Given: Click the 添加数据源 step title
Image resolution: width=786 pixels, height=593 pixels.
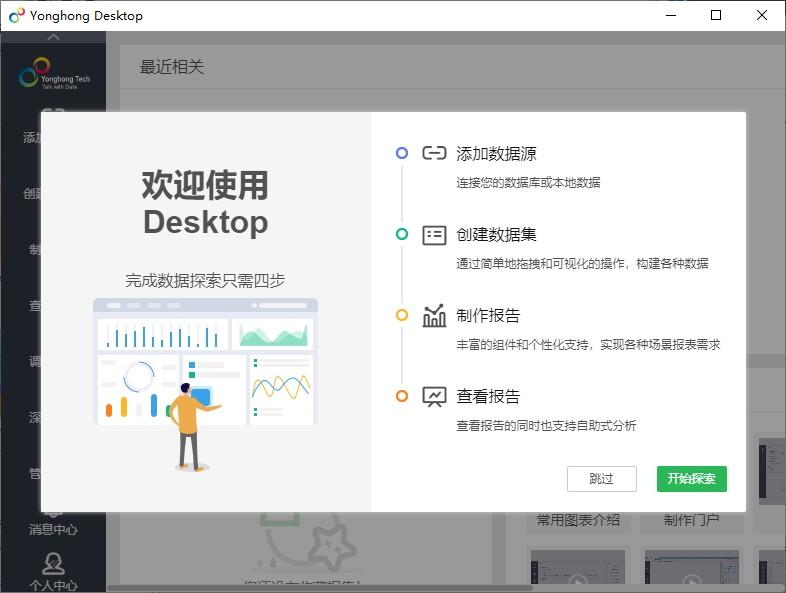Looking at the screenshot, I should tap(496, 153).
